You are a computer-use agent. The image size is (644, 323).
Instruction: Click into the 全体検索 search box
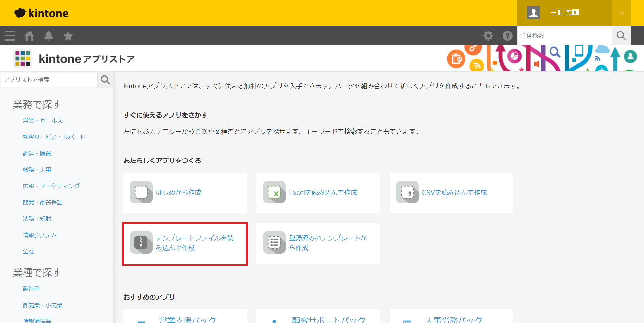coord(564,36)
